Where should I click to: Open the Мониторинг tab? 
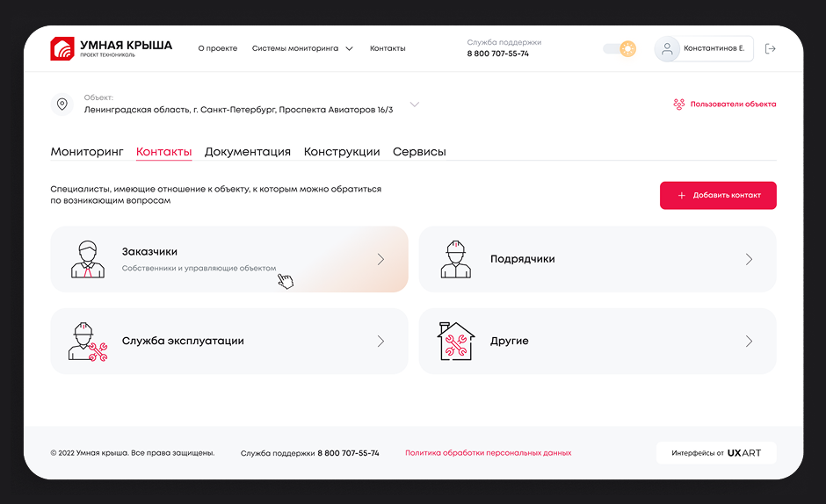87,152
